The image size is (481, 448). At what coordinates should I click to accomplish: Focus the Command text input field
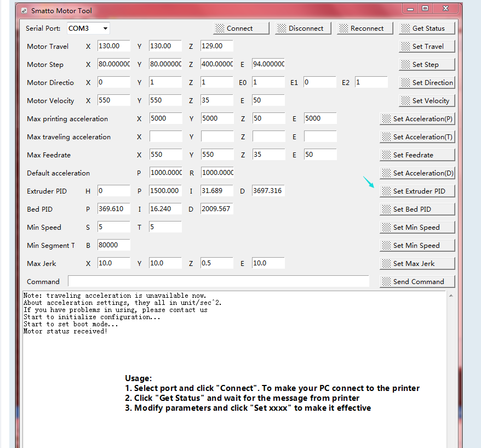(x=218, y=281)
